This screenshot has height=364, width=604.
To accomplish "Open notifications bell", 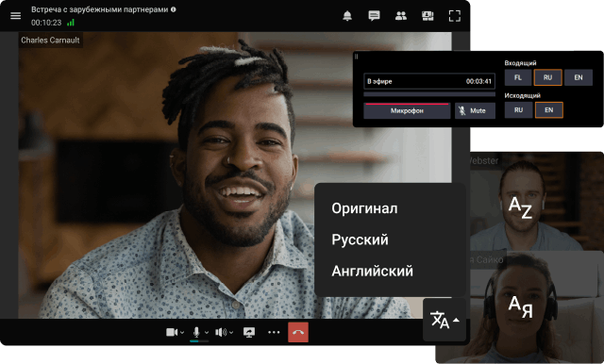I will click(347, 16).
